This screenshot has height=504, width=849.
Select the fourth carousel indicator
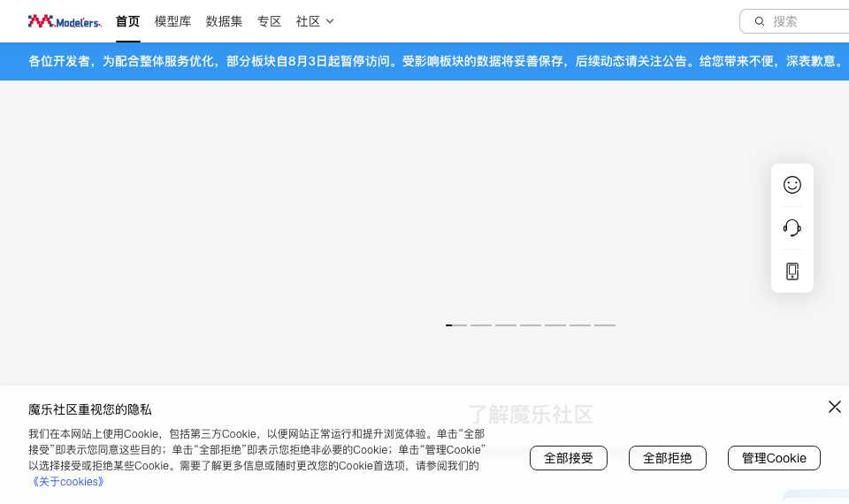pos(531,325)
